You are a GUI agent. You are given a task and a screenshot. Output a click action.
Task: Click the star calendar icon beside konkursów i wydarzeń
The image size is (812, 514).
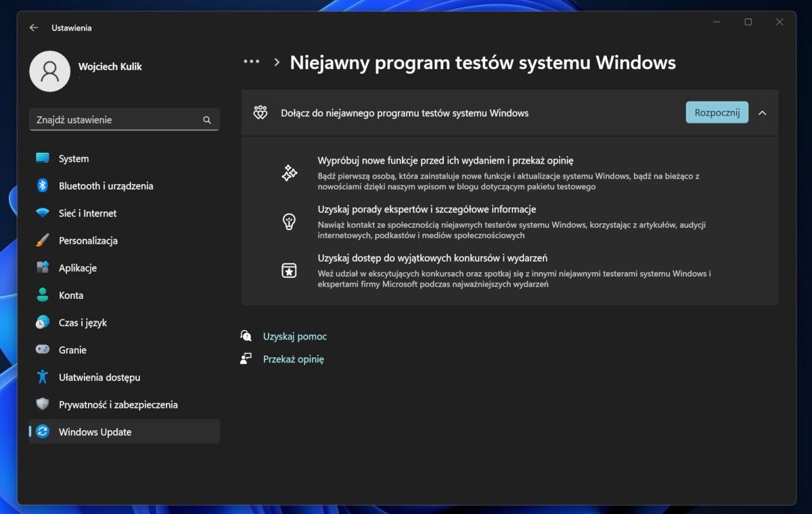(x=289, y=271)
